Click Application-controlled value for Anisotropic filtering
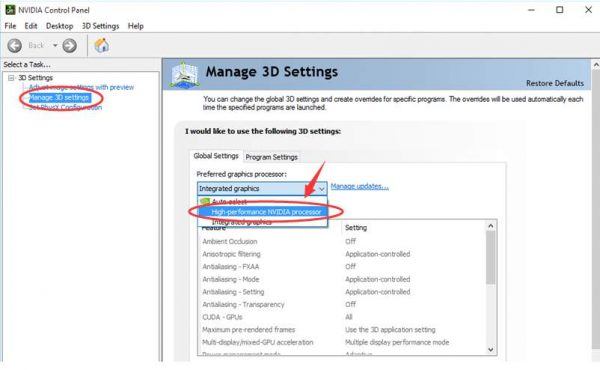 click(x=377, y=254)
